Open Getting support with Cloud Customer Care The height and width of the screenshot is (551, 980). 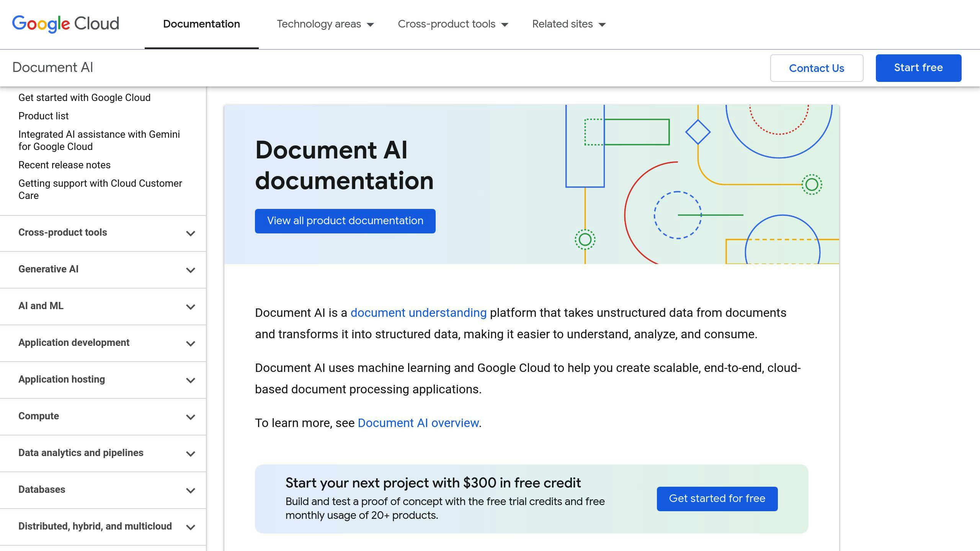click(100, 189)
